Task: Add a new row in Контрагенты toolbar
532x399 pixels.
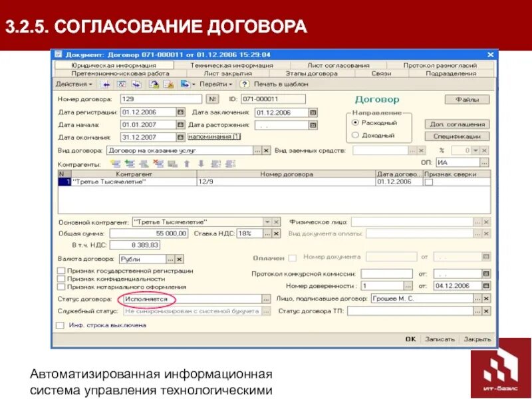Action: point(116,164)
